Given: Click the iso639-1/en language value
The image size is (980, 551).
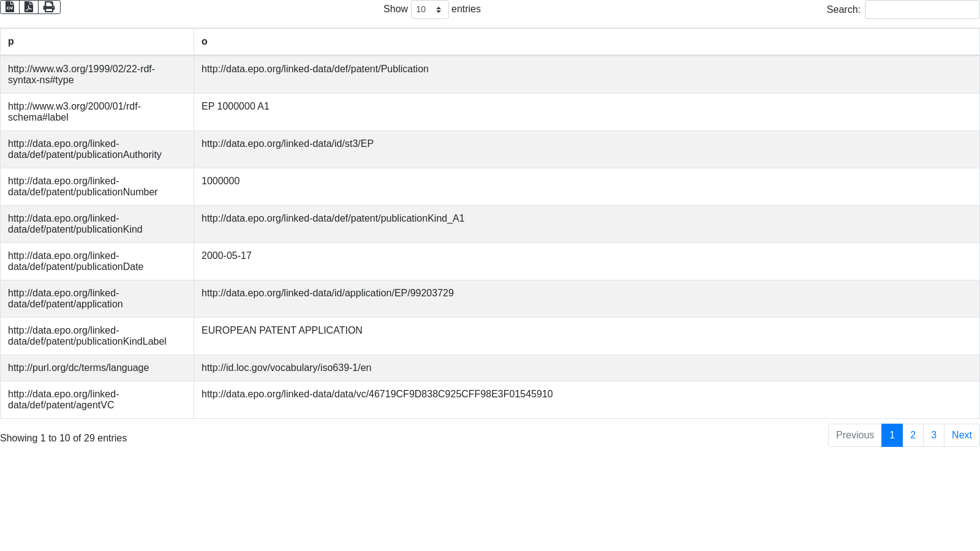Looking at the screenshot, I should (286, 368).
